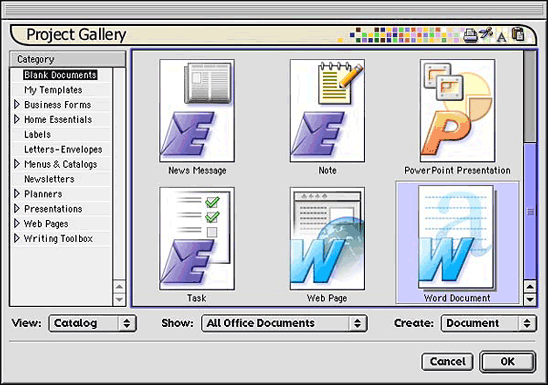Open Business Forms category label
Image resolution: width=548 pixels, height=385 pixels.
pos(58,104)
